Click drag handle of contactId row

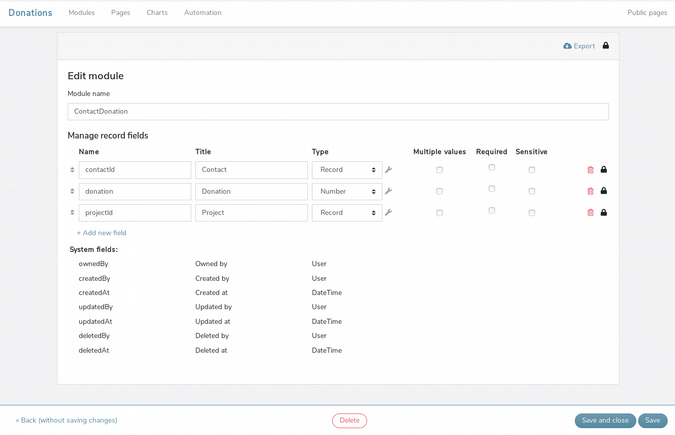click(72, 170)
